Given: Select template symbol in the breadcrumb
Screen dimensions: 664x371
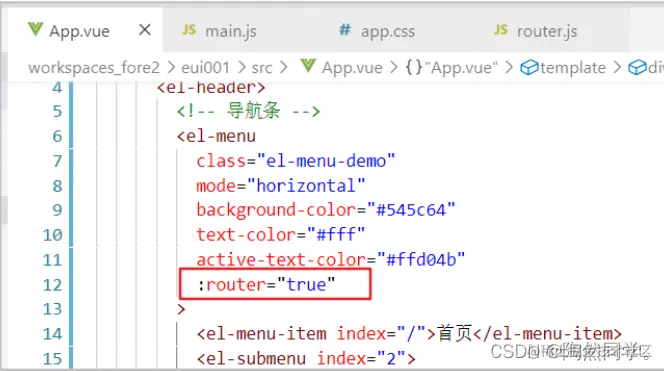Looking at the screenshot, I should pos(573,67).
